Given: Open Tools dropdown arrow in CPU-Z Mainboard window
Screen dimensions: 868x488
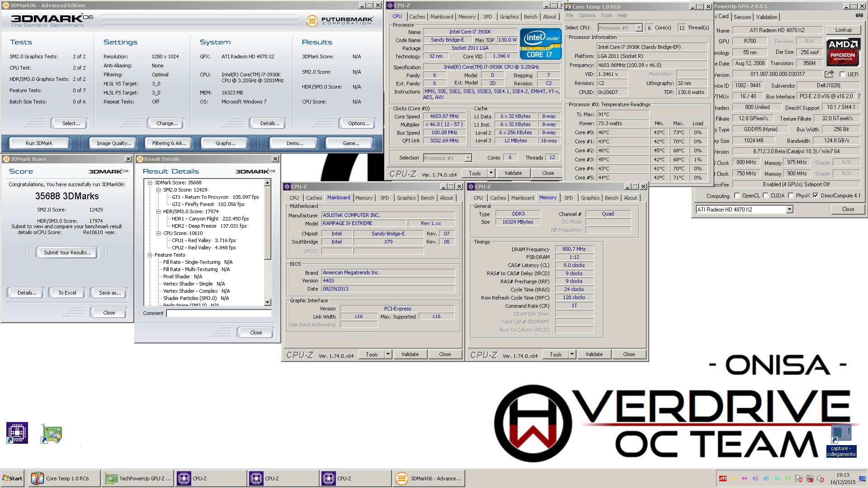Looking at the screenshot, I should (388, 355).
